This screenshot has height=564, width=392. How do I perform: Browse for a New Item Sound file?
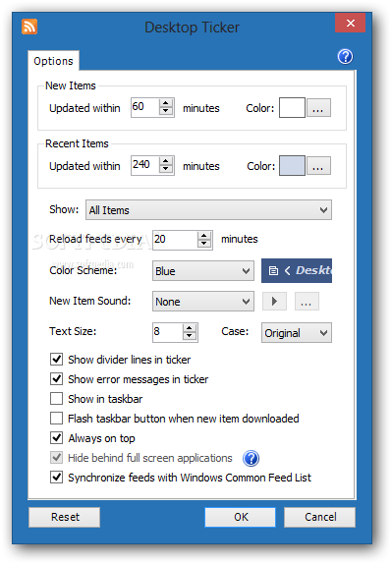[x=307, y=302]
